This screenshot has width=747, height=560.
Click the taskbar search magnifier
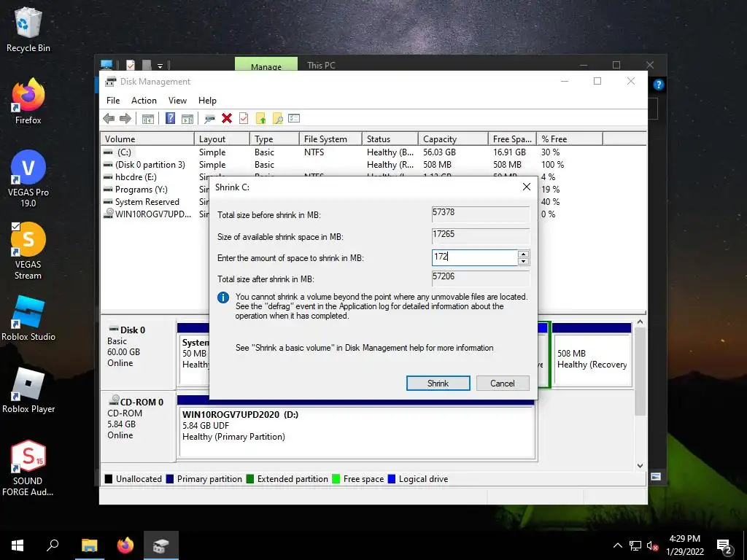(53, 545)
